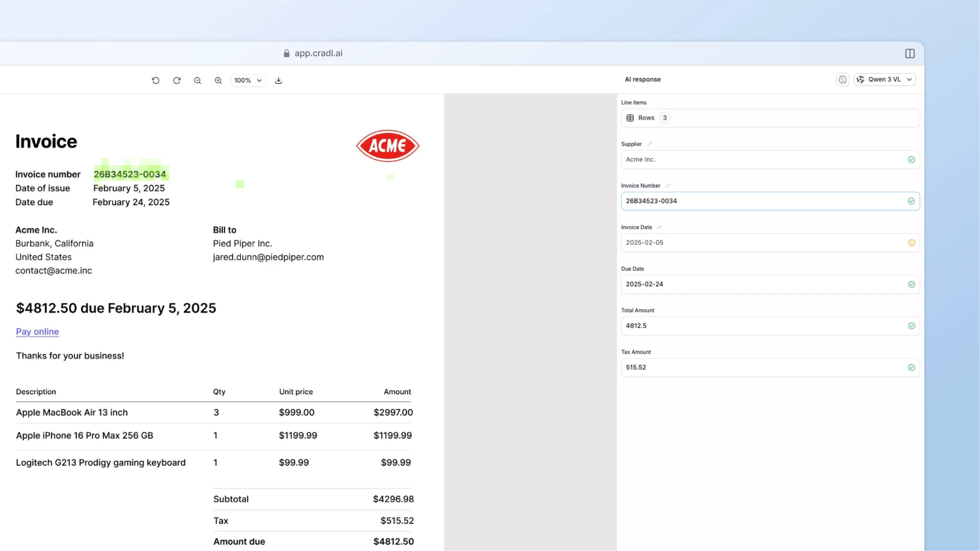This screenshot has width=980, height=551.
Task: Open the jared.dunn@piedpiper.com email link
Action: [x=268, y=257]
